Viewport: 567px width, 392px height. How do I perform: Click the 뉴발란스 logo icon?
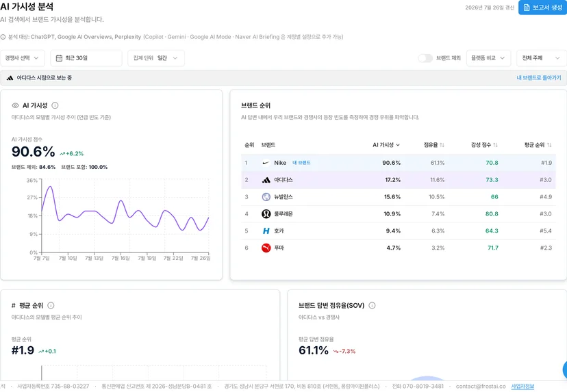click(x=266, y=197)
